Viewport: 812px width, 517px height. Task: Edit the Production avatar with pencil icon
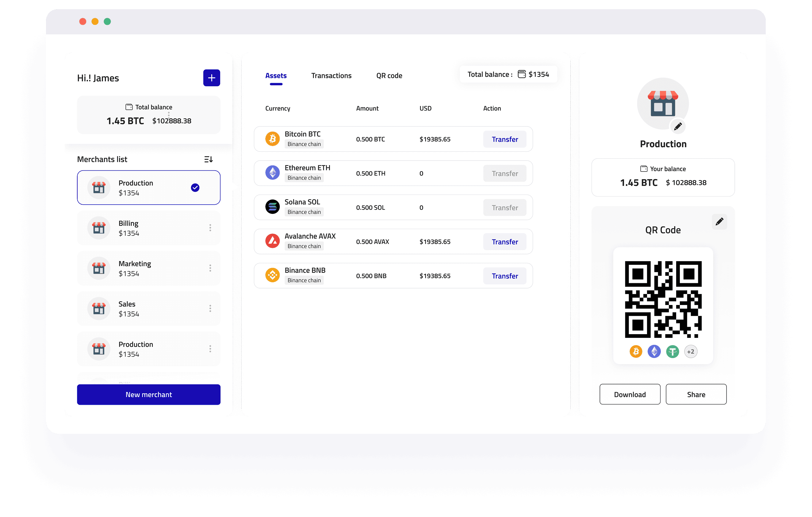[678, 126]
